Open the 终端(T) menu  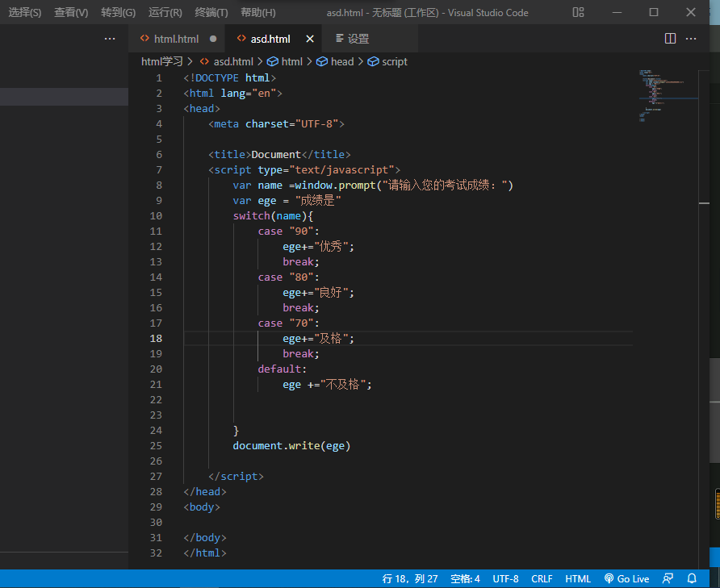(x=211, y=12)
